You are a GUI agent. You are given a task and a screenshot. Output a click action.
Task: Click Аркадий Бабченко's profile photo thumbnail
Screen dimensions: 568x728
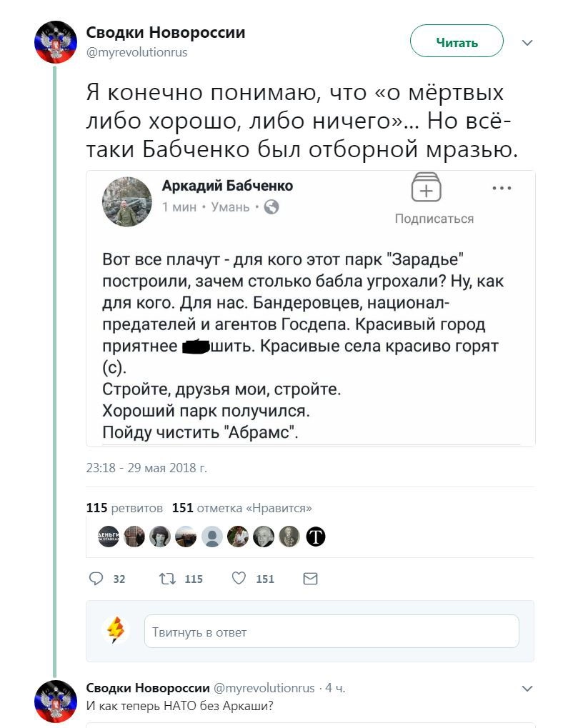point(127,201)
